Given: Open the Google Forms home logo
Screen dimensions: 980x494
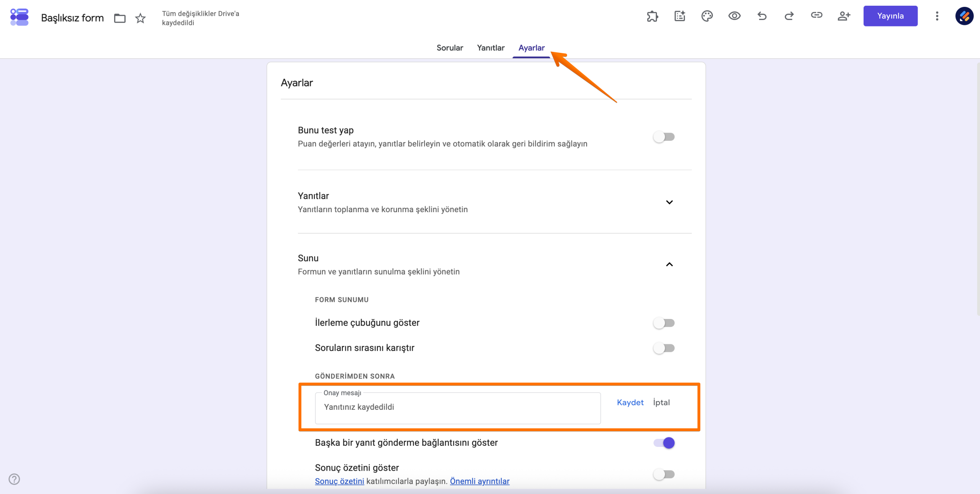Looking at the screenshot, I should 19,17.
